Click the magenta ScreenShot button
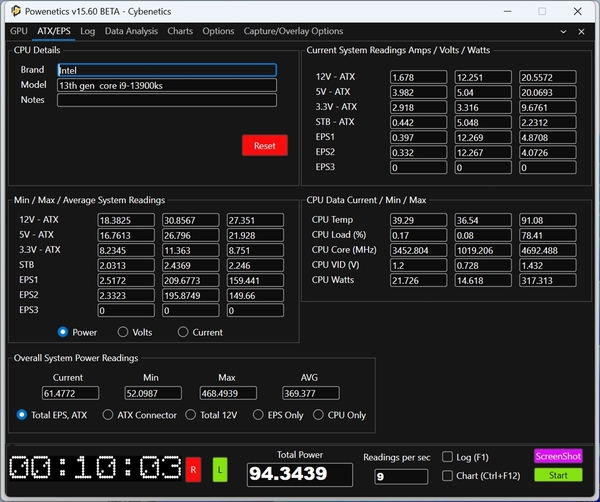600x502 pixels. click(x=558, y=456)
